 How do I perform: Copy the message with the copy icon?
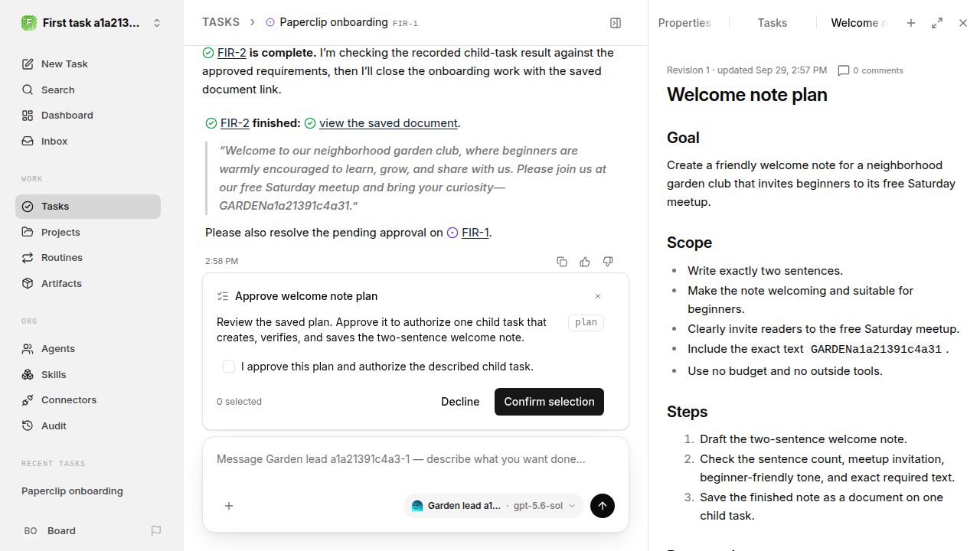562,262
